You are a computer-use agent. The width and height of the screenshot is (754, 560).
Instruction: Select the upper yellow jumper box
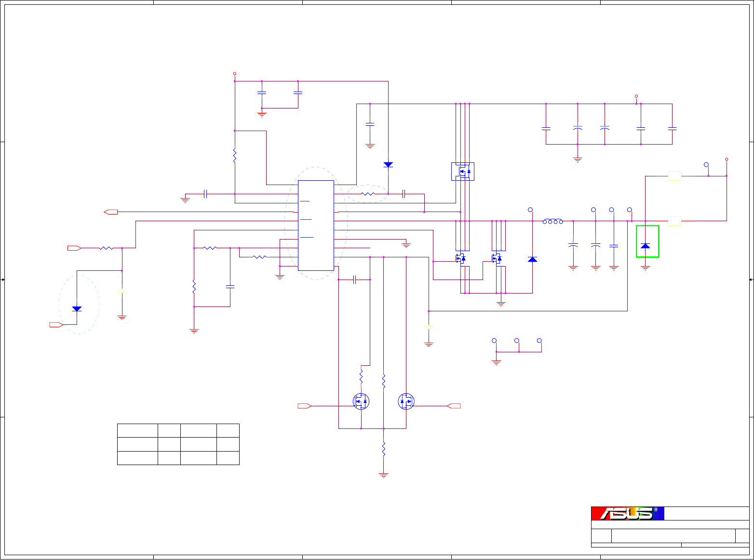(674, 176)
